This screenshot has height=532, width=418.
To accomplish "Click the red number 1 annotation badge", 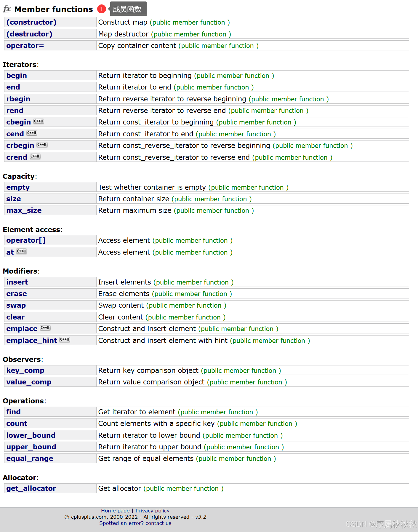I will [x=101, y=9].
